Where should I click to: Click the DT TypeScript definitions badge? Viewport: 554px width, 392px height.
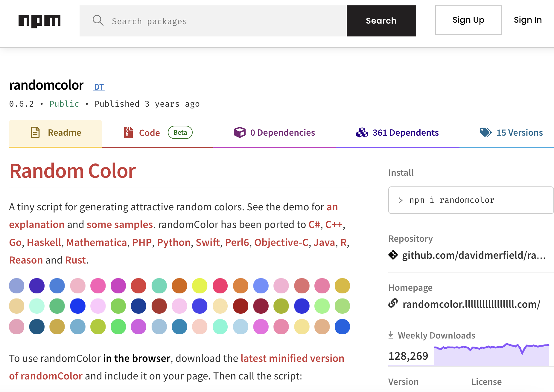pos(99,85)
